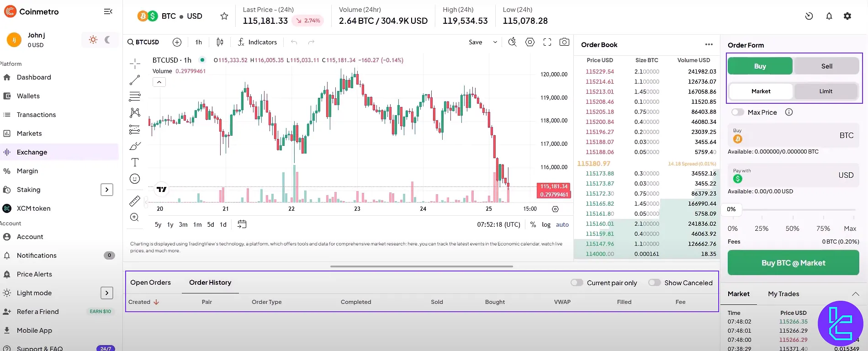Collapse the Market trades panel chevron
868x351 pixels.
coord(856,294)
